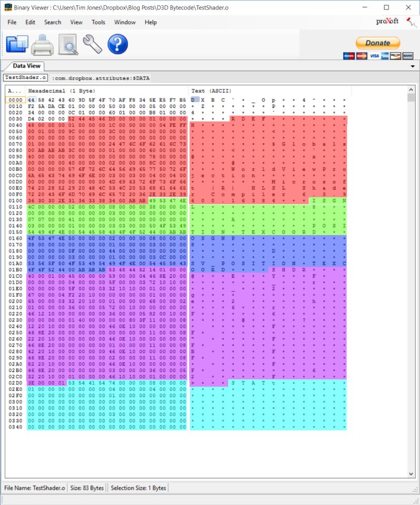Click the vertical scrollbar thumb
The height and width of the screenshot is (505, 420).
[411, 98]
